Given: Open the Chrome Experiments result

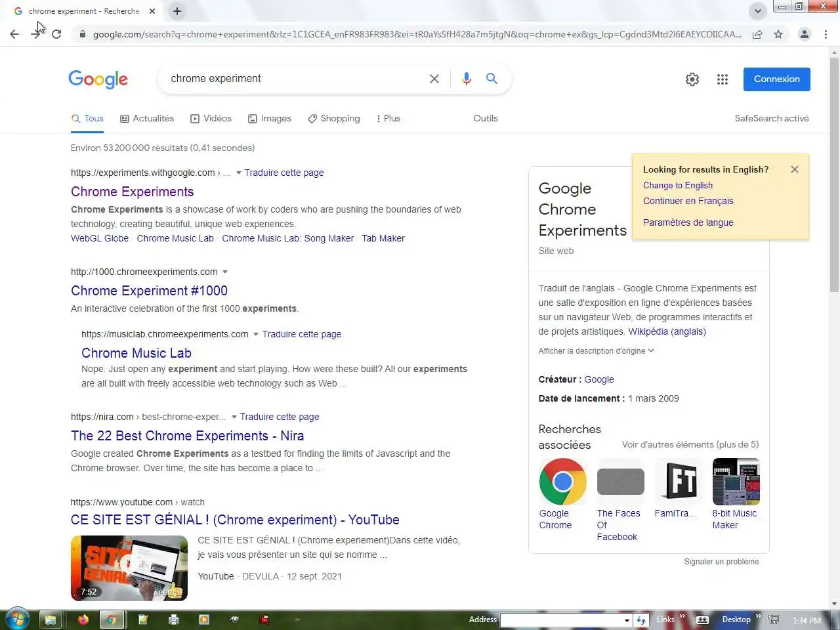Looking at the screenshot, I should (133, 192).
